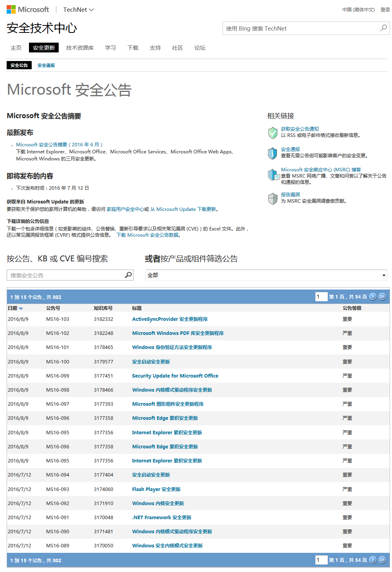Open 安全启动安全更新 bulletin dated 2016/7/12
Screen dimensions: 392x572
click(x=151, y=475)
